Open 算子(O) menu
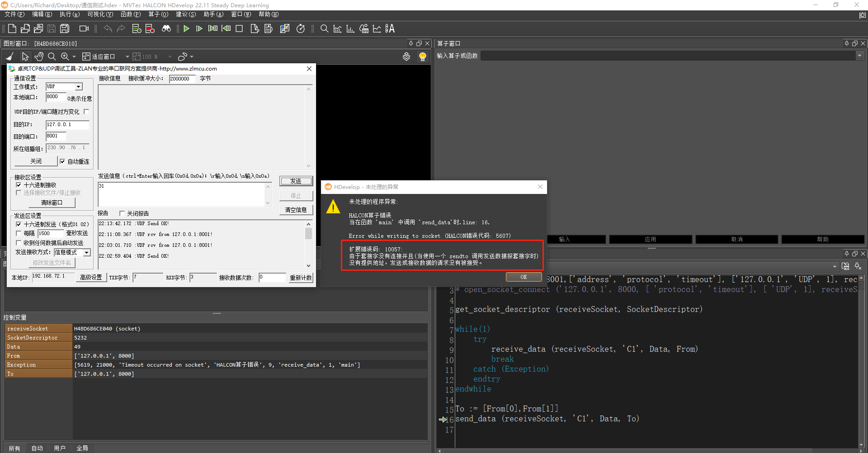 pos(158,14)
